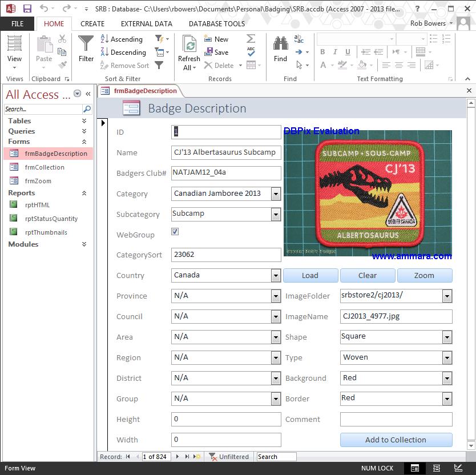Screen dimensions: 476x475
Task: Click the Filter funnel icon
Action: (86, 49)
